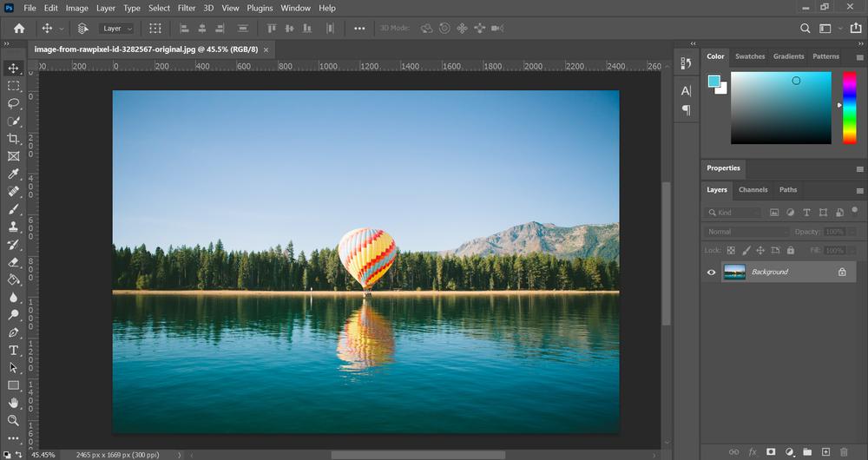Open the Character panel icon
Image resolution: width=868 pixels, height=460 pixels.
(686, 91)
